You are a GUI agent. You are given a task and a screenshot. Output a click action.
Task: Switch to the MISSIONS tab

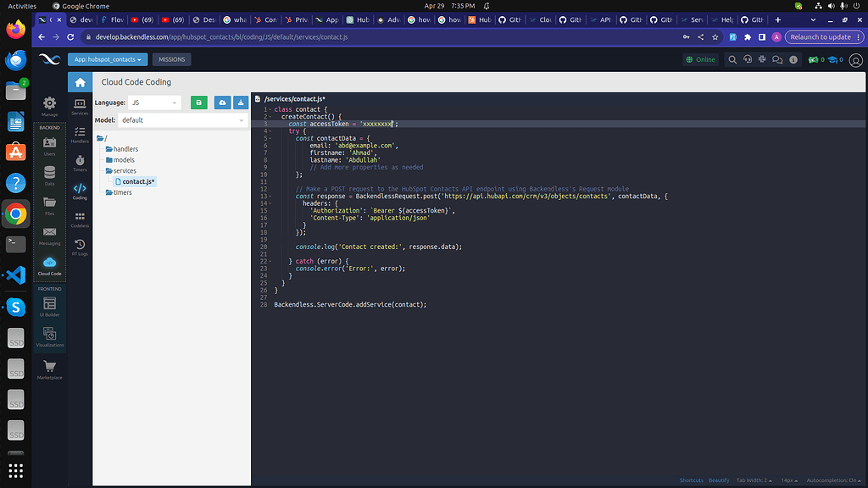tap(171, 59)
